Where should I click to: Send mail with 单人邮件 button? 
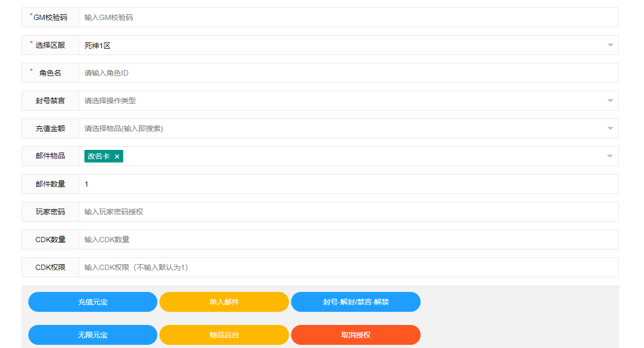pyautogui.click(x=224, y=302)
